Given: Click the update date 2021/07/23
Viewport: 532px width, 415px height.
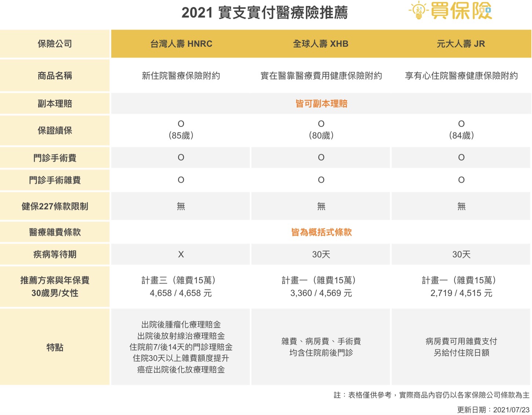Looking at the screenshot, I should click(511, 409).
